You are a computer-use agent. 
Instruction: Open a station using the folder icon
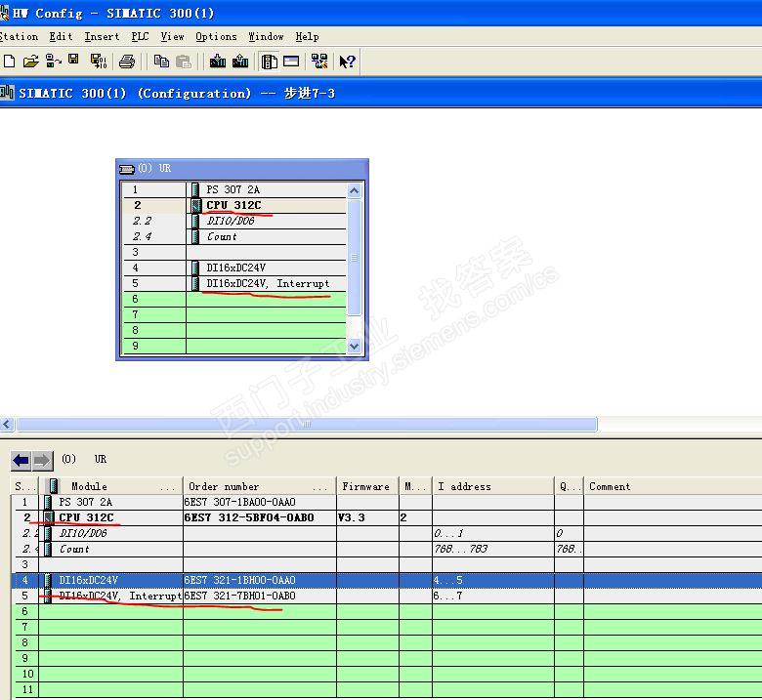30,62
